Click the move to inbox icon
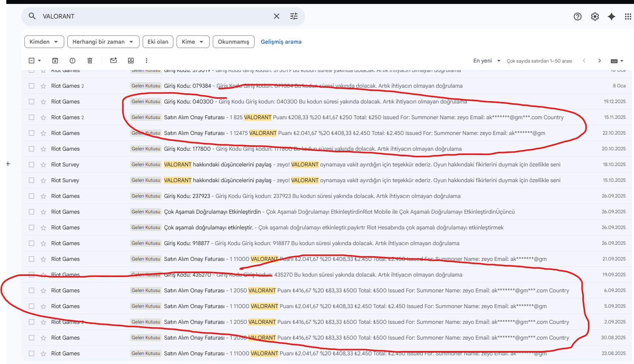Screen dimensions: 634x364 [x=131, y=61]
